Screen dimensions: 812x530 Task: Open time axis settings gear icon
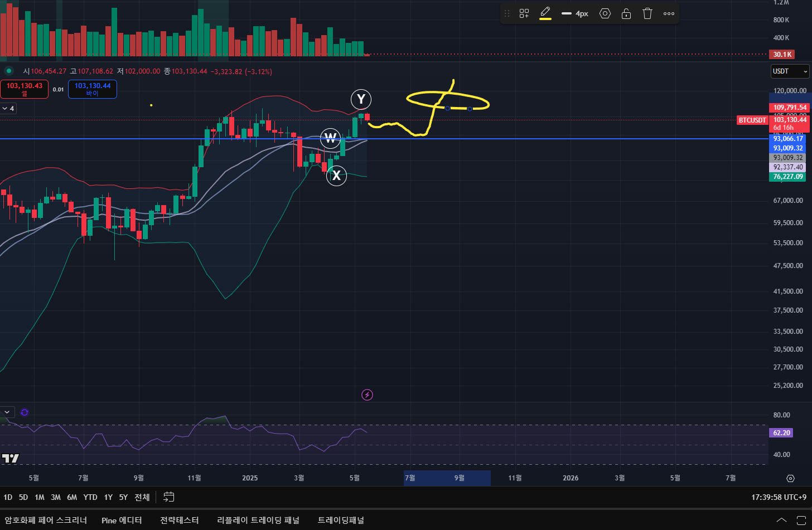click(790, 478)
